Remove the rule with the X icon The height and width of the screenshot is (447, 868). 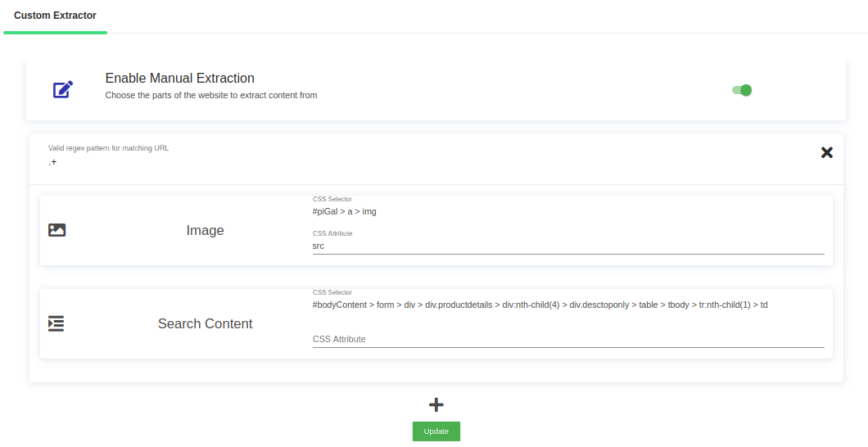tap(826, 152)
